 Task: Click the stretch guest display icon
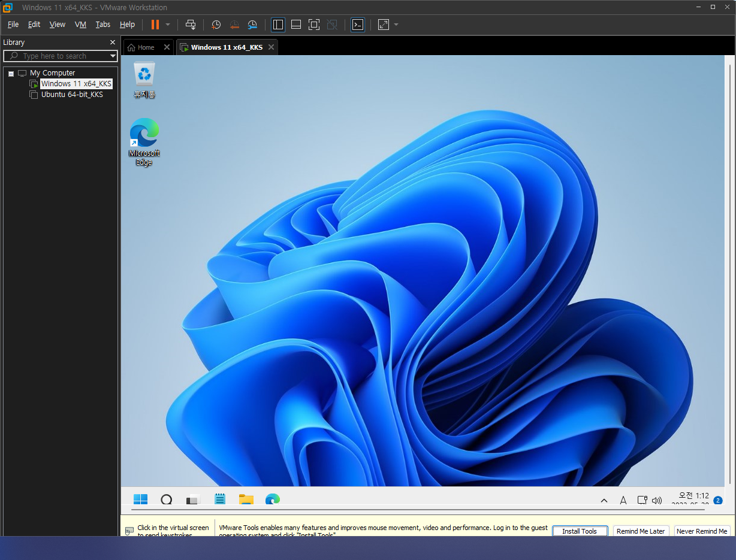pyautogui.click(x=384, y=25)
